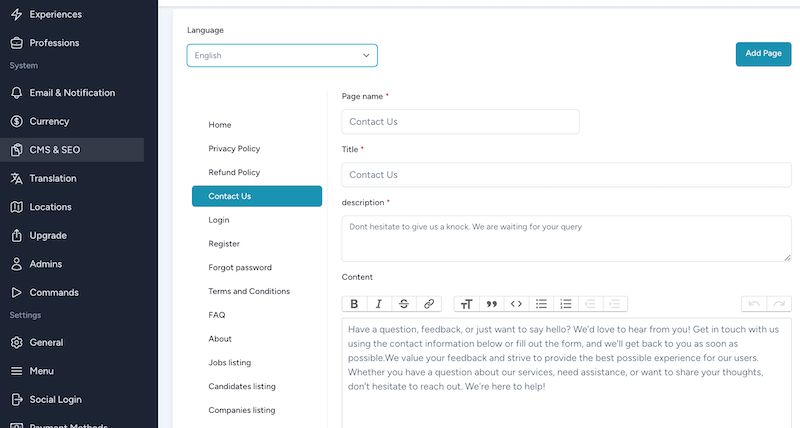The height and width of the screenshot is (428, 800).
Task: Click the Page name input field
Action: pos(460,122)
